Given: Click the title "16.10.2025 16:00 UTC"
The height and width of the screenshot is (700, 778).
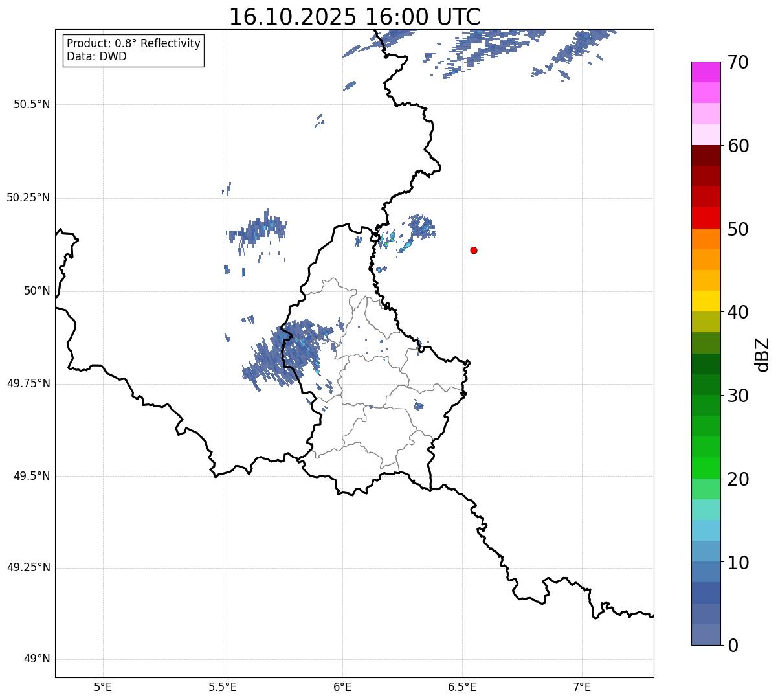Looking at the screenshot, I should pos(355,17).
